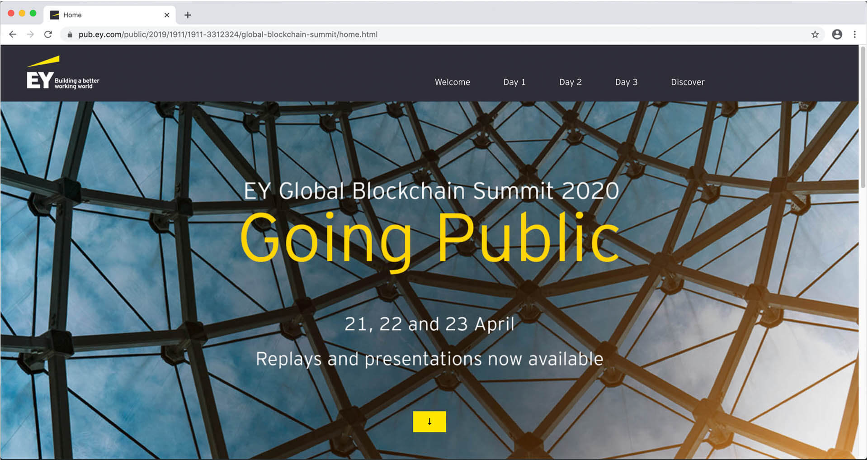Screen dimensions: 868x460
Task: Click the EY logo in the header
Action: [63, 73]
